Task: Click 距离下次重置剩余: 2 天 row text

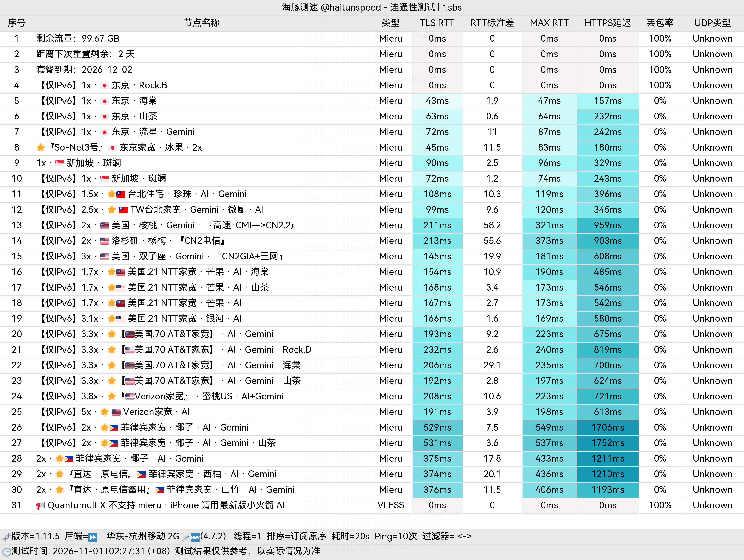Action: [x=85, y=54]
